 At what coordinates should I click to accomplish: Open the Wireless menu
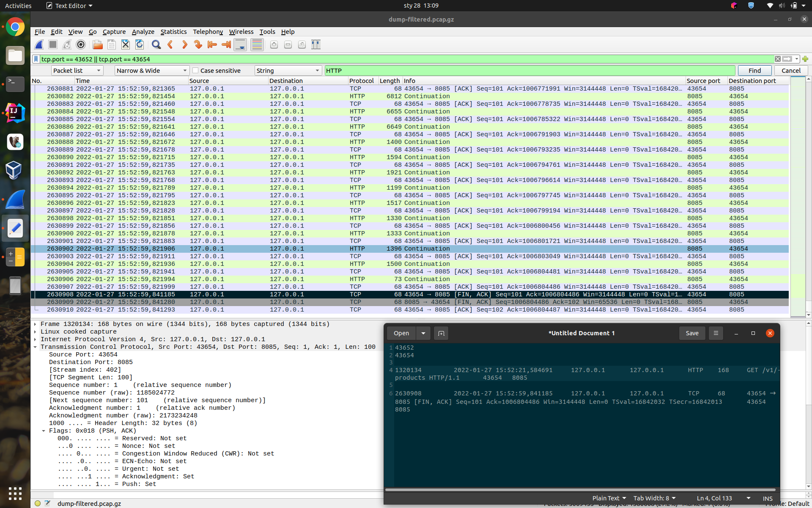[241, 32]
